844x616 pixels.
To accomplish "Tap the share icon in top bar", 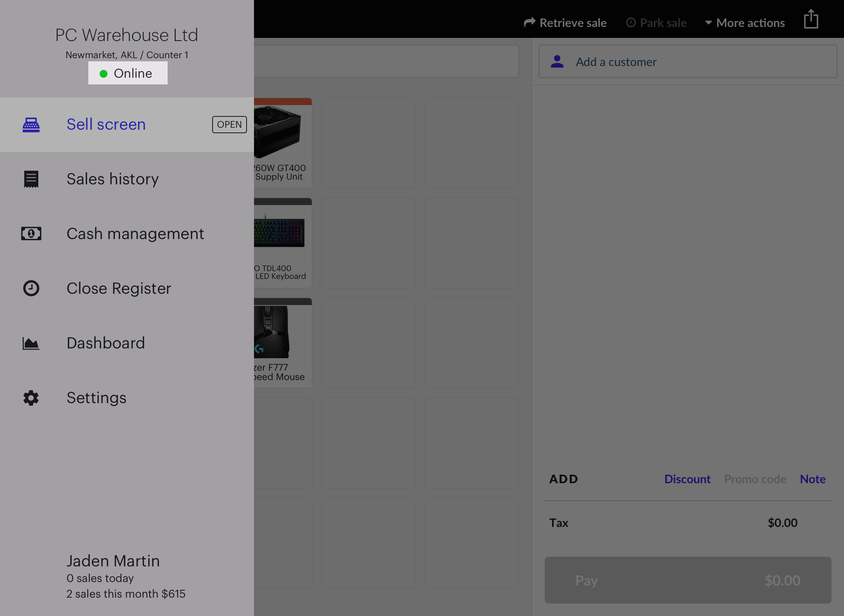I will click(811, 20).
